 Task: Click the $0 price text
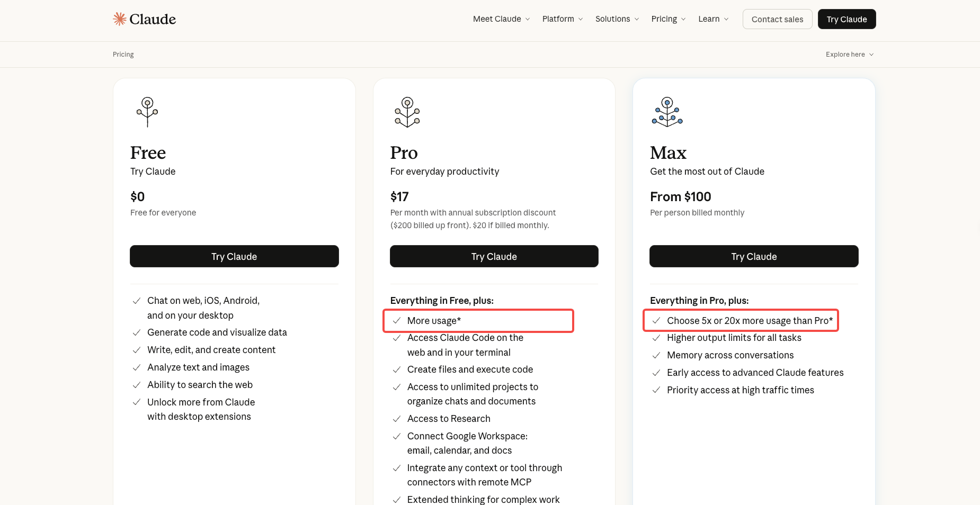(138, 197)
